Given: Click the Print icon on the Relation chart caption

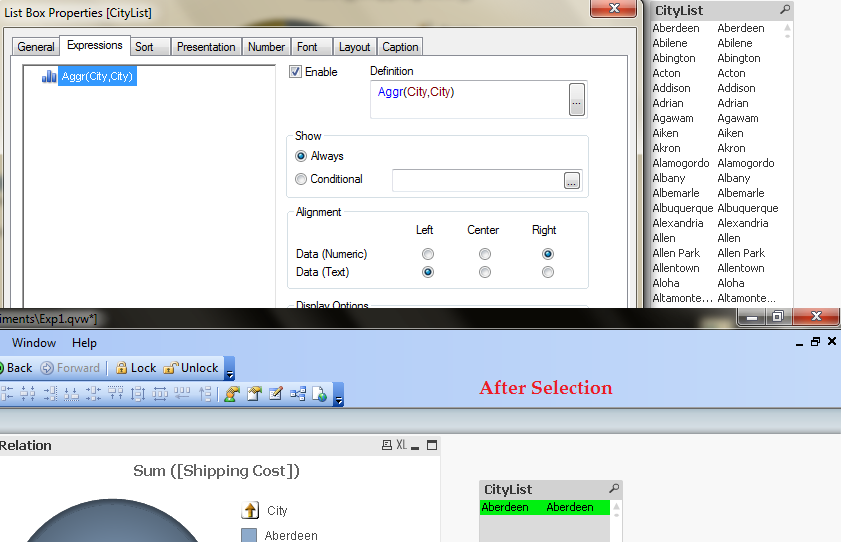Looking at the screenshot, I should click(x=386, y=445).
